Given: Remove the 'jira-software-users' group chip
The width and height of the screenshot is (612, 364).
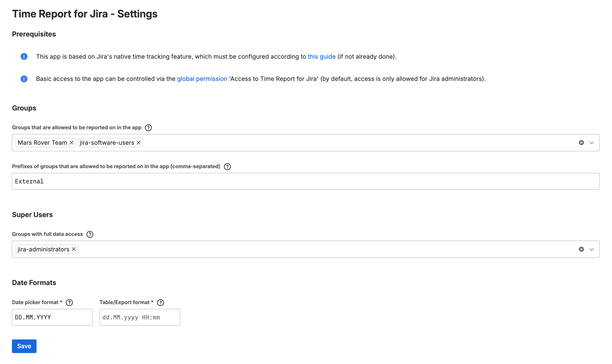Looking at the screenshot, I should [138, 142].
